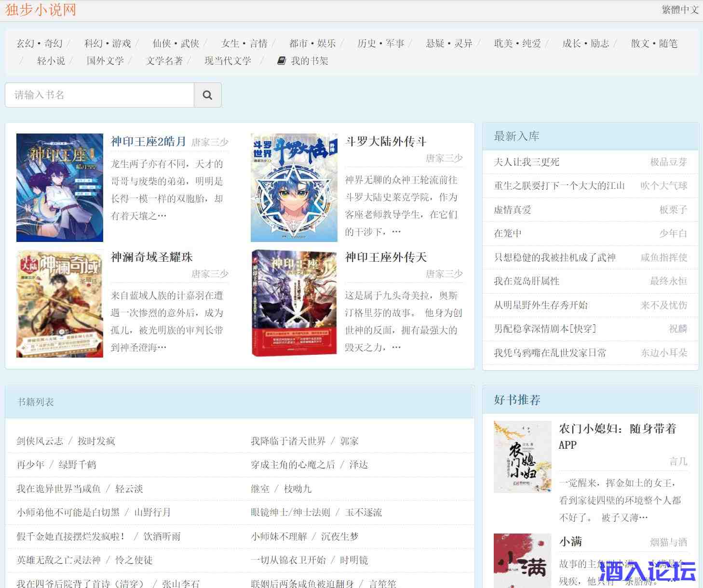Open the 神印王座外传天 title link

pyautogui.click(x=386, y=257)
